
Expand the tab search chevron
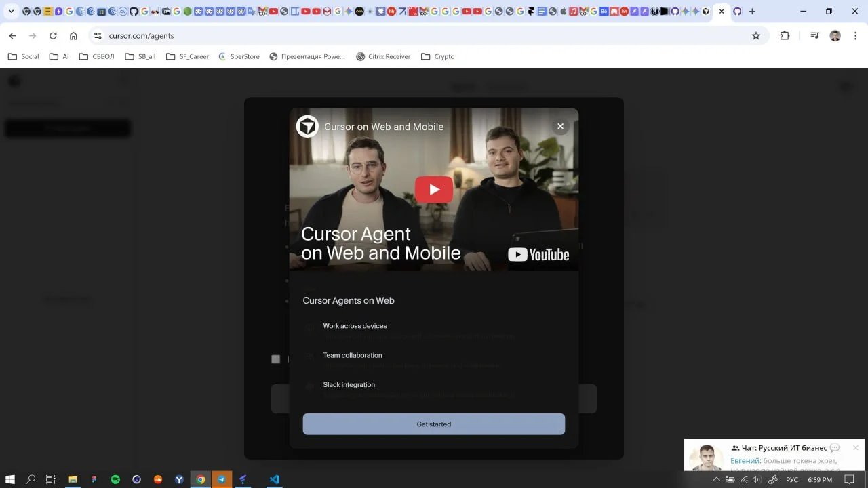coord(11,12)
